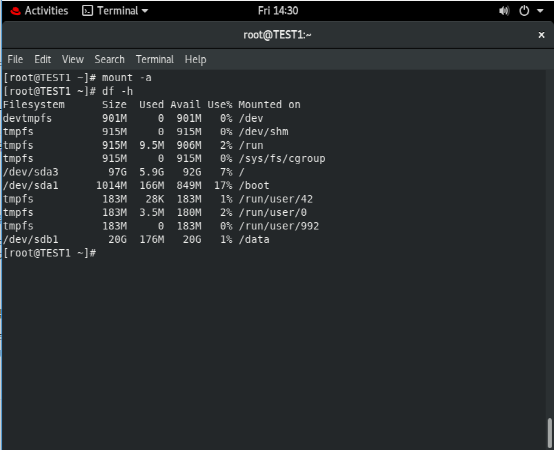Viewport: 554px width, 450px height.
Task: Expand the system menu arrow
Action: (540, 11)
